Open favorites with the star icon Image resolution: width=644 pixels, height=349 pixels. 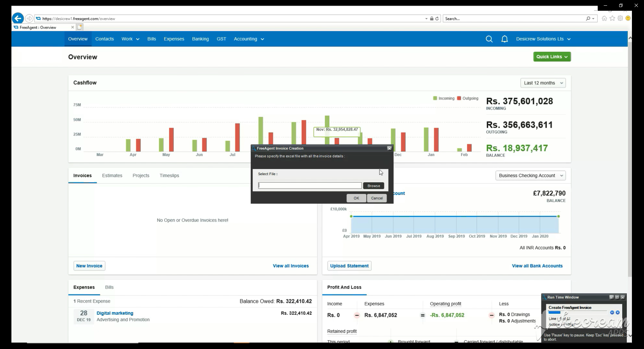coord(612,18)
